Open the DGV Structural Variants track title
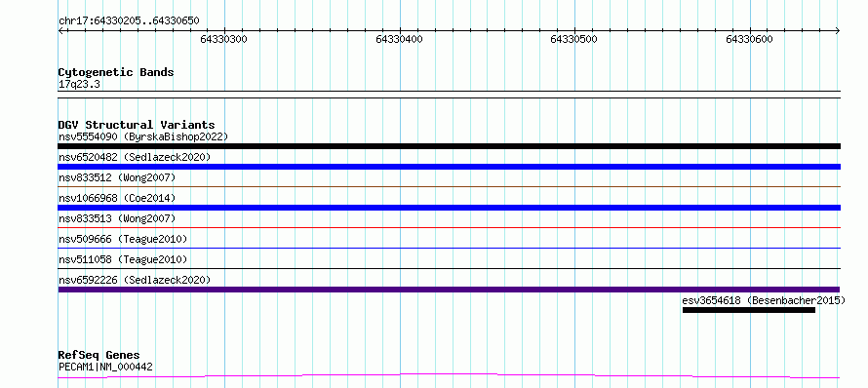The image size is (868, 388). [x=137, y=125]
